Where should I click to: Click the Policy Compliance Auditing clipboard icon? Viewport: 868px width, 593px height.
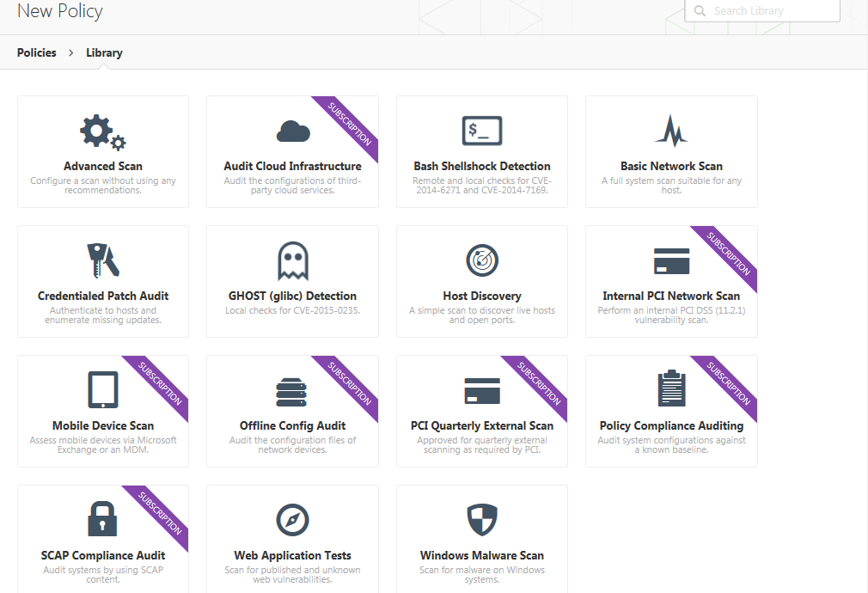click(671, 388)
